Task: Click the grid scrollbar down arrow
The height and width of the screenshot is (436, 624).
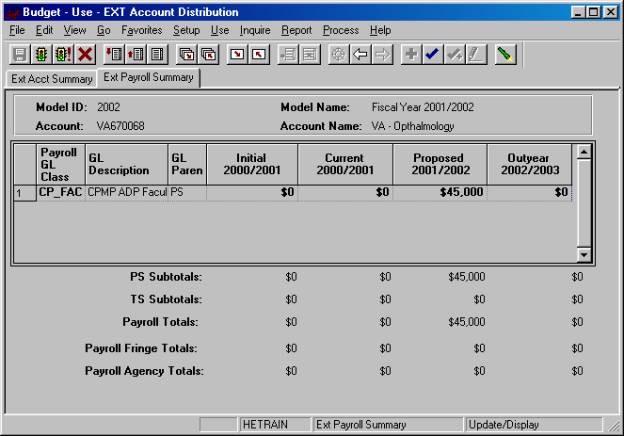Action: pyautogui.click(x=584, y=255)
